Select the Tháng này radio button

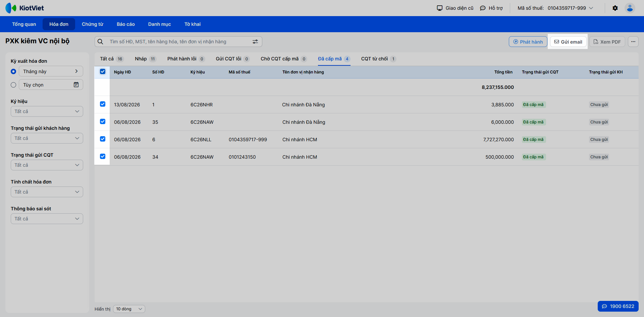(x=13, y=71)
